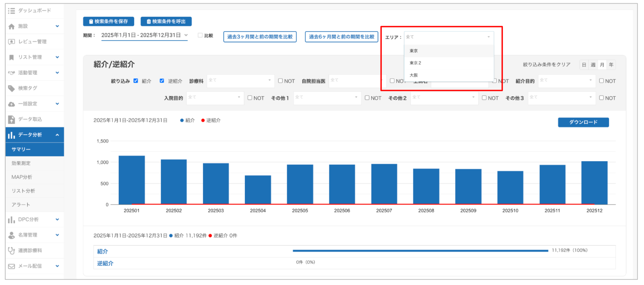Click the ダッシュボード list icon
644x285 pixels.
click(11, 11)
